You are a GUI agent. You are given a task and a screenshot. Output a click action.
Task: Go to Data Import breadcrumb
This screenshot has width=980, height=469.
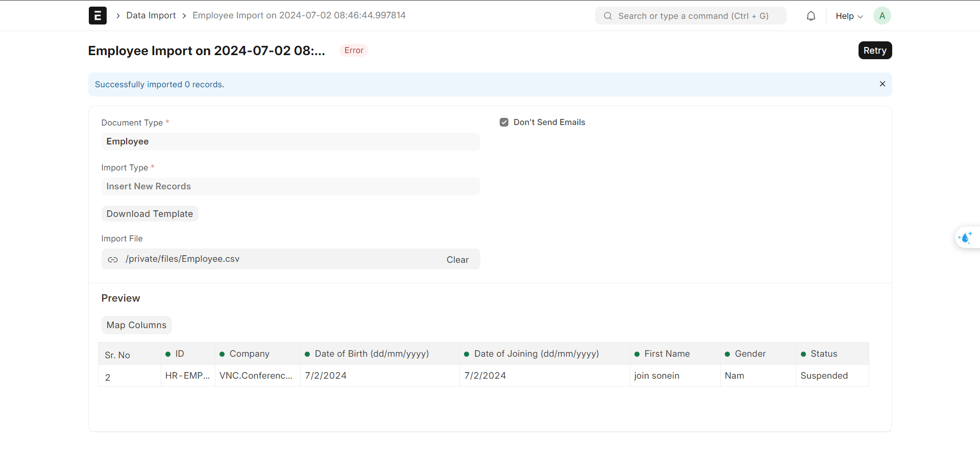pyautogui.click(x=151, y=15)
